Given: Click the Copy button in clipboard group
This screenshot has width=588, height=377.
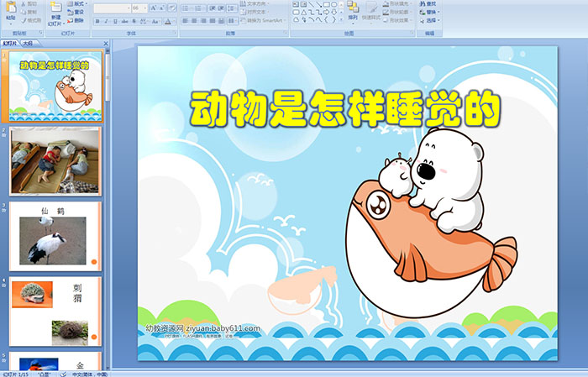Looking at the screenshot, I should pyautogui.click(x=29, y=13).
